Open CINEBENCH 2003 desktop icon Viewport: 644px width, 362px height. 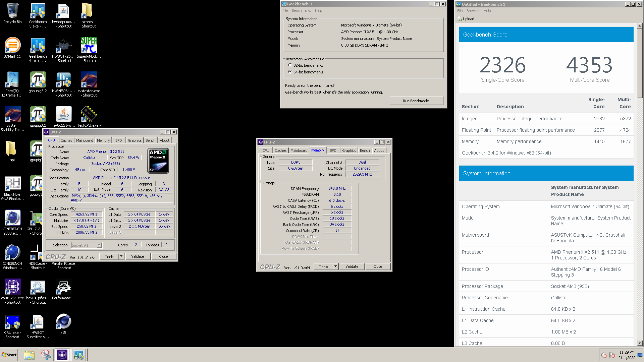12,223
